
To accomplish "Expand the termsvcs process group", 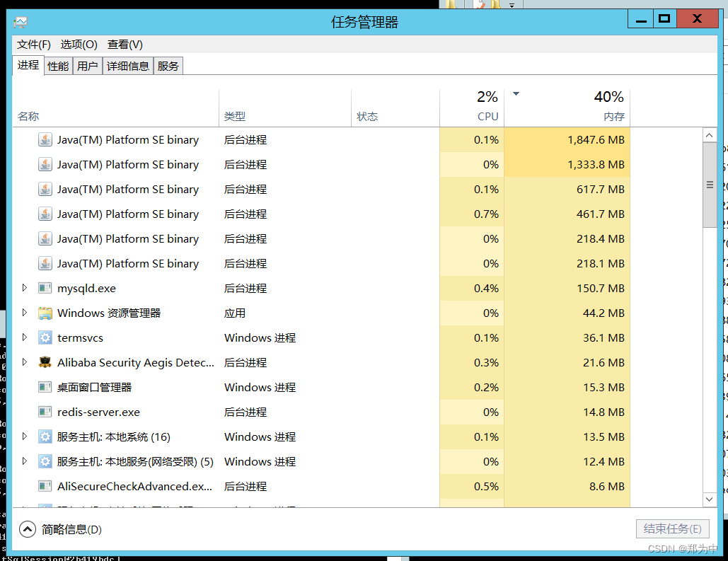I will point(25,337).
